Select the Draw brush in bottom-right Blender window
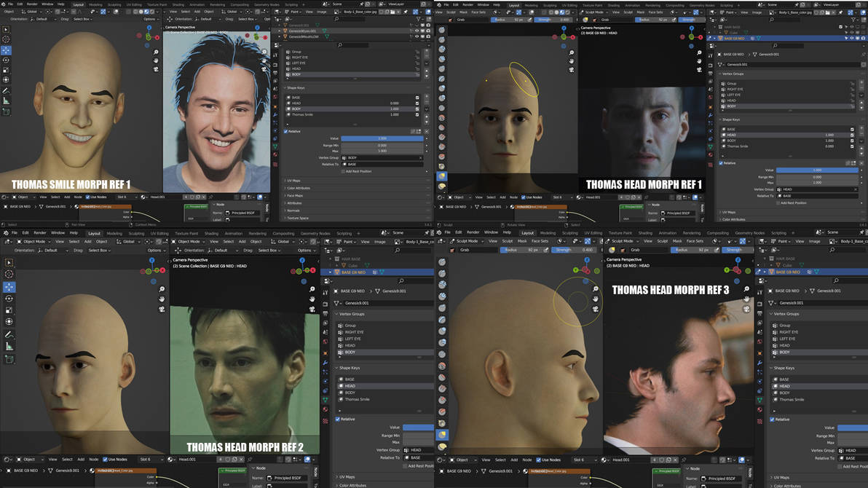Viewport: 868px width, 488px height. pos(442,261)
